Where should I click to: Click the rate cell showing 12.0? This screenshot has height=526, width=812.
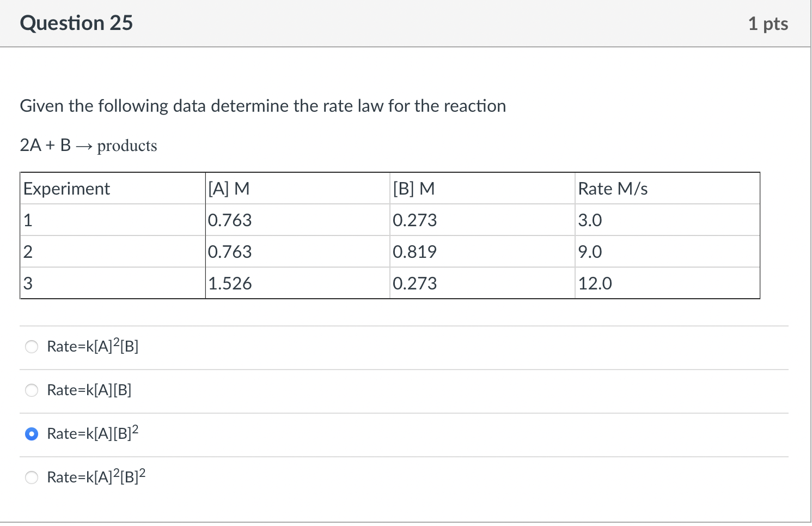(x=668, y=283)
